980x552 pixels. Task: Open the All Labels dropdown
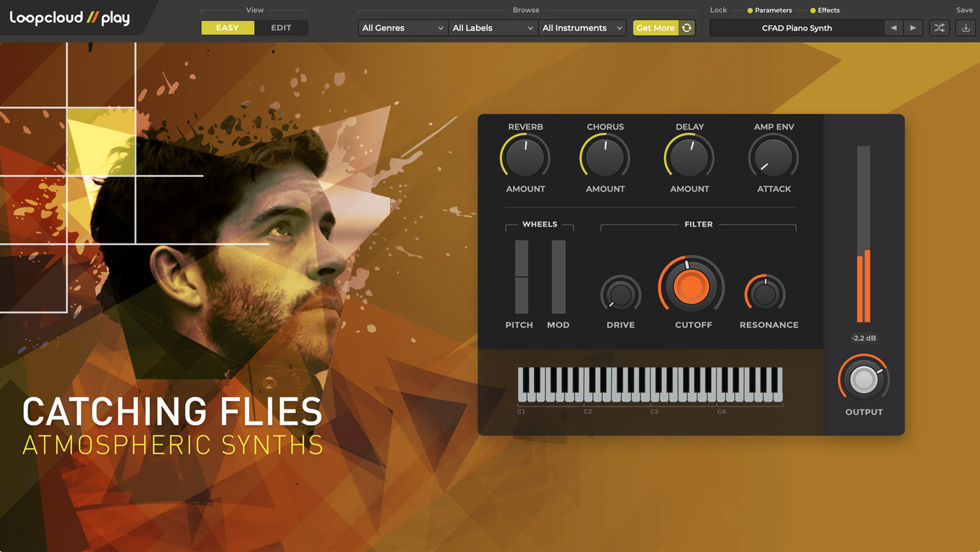(x=493, y=28)
